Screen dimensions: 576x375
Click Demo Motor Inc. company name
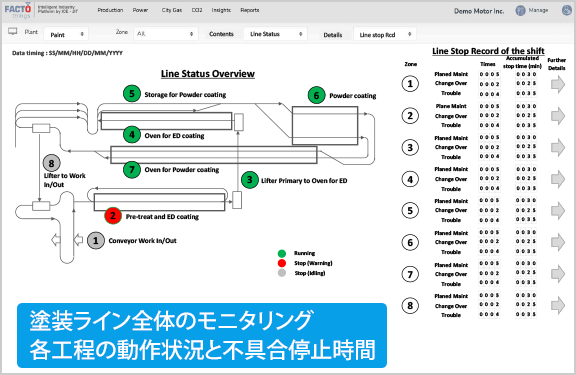point(479,11)
